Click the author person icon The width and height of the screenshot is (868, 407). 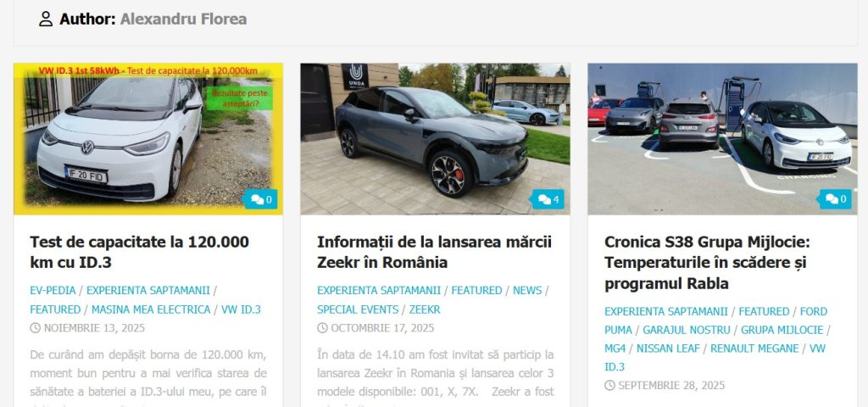46,19
